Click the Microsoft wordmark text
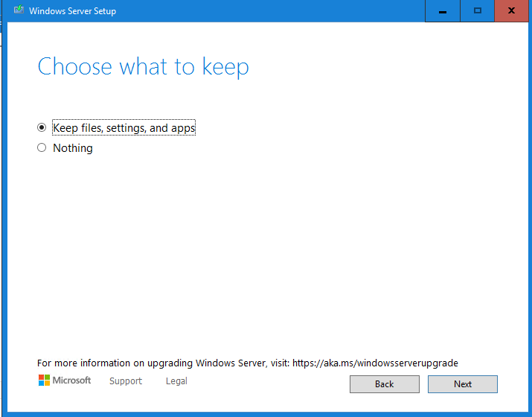 tap(71, 381)
